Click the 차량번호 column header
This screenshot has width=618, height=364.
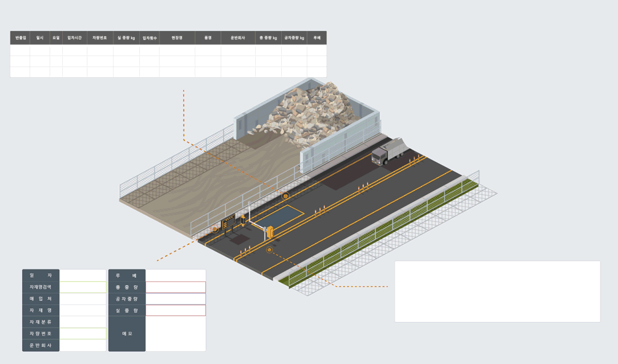click(x=100, y=38)
